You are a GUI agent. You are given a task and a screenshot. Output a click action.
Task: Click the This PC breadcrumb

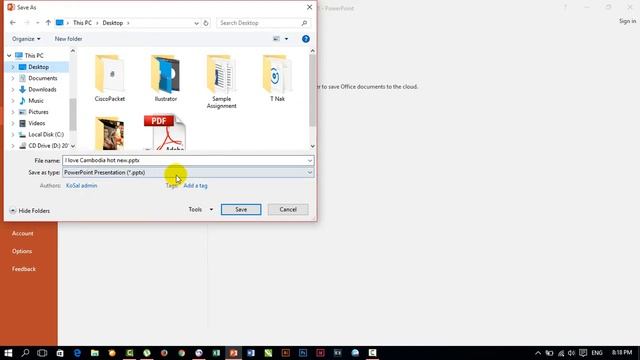coord(82,23)
